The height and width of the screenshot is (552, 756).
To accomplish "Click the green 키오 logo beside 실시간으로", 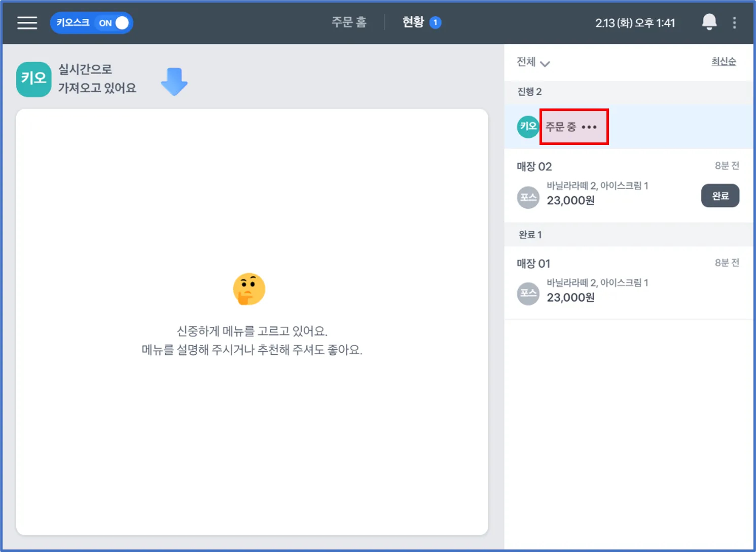I will pos(34,79).
